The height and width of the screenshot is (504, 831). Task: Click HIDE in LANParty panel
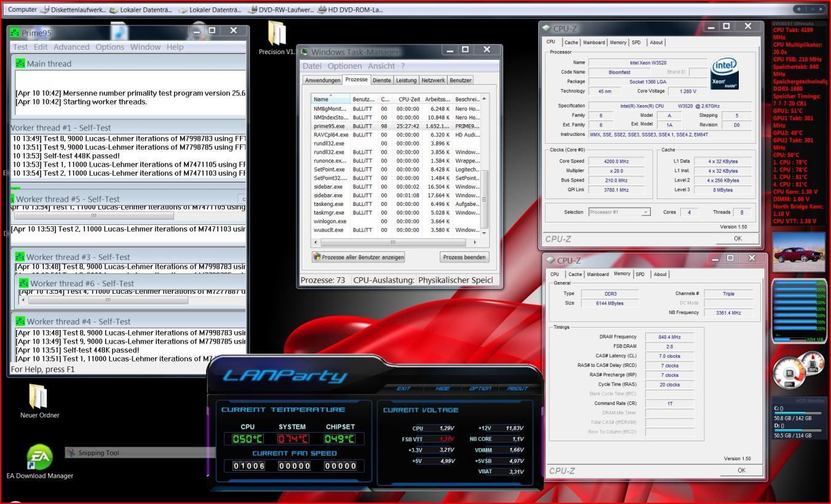(x=442, y=388)
